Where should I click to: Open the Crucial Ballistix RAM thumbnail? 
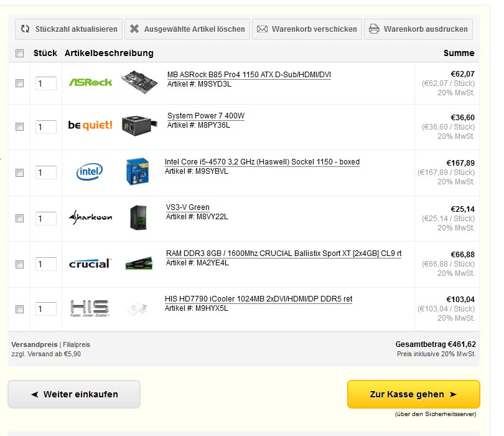point(139,263)
